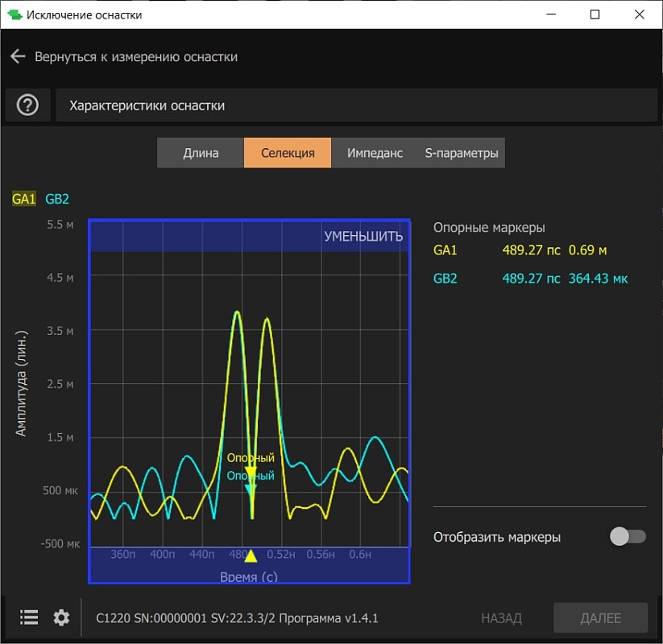Click the back arrow icon
The height and width of the screenshot is (644, 663).
click(18, 57)
